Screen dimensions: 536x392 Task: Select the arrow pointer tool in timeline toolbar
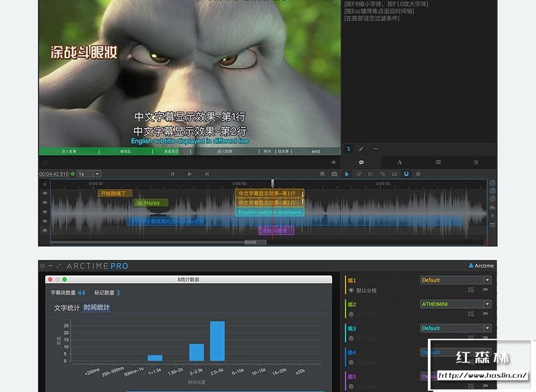(x=347, y=174)
